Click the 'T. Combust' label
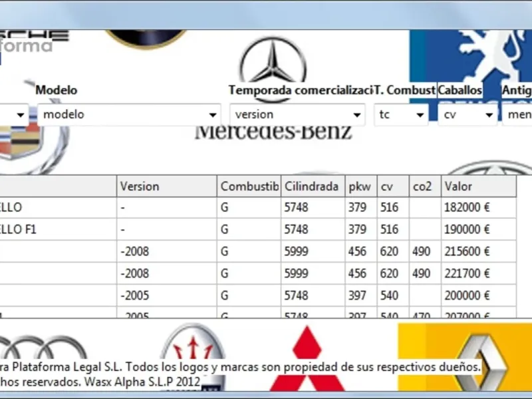The width and height of the screenshot is (532, 399). (404, 90)
